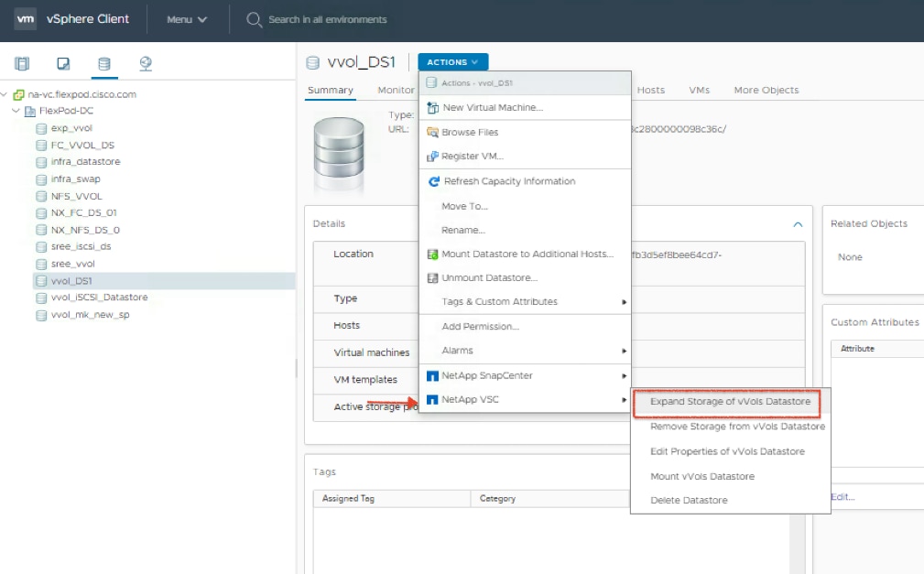Select the vvol_iSCSI_Datastore tree item
924x574 pixels.
(99, 298)
